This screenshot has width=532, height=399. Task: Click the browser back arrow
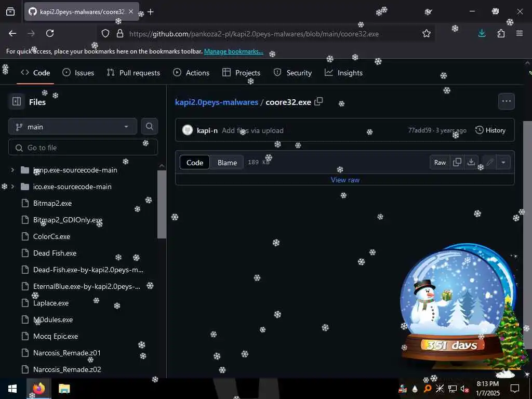click(12, 33)
